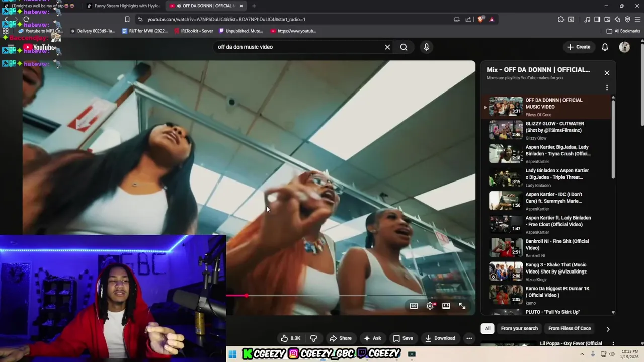The height and width of the screenshot is (362, 644).
Task: Select From Filess Of Cece chip
Action: tap(570, 328)
